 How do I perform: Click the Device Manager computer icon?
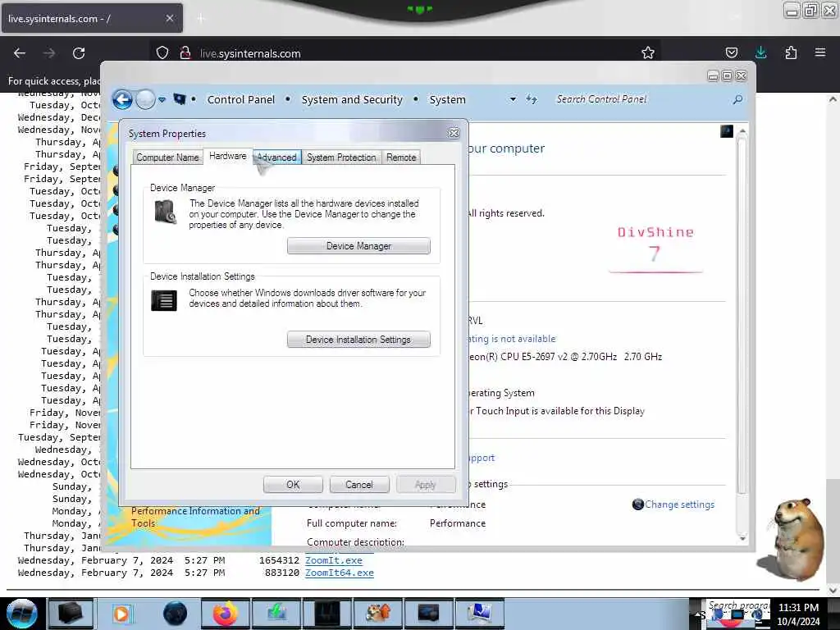(165, 212)
